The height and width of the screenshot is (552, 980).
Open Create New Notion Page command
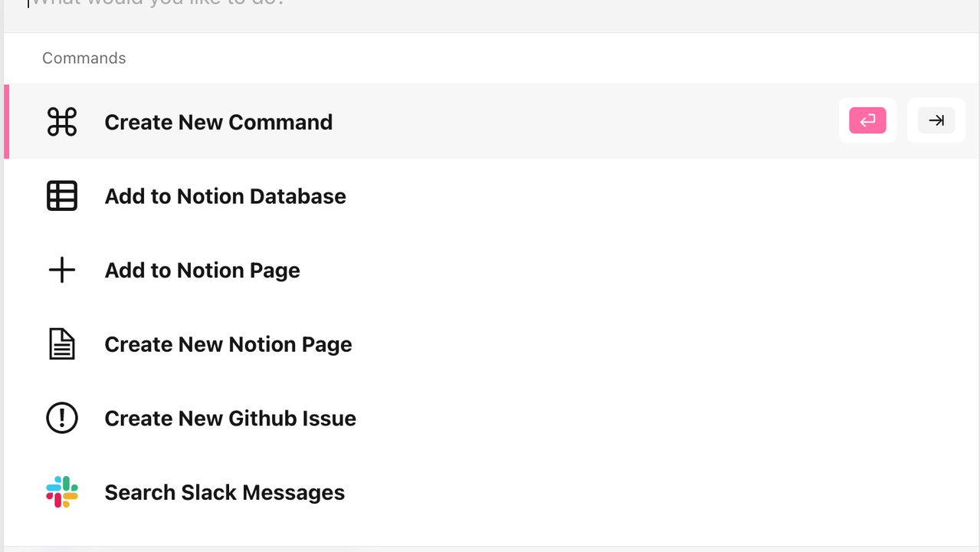point(491,344)
